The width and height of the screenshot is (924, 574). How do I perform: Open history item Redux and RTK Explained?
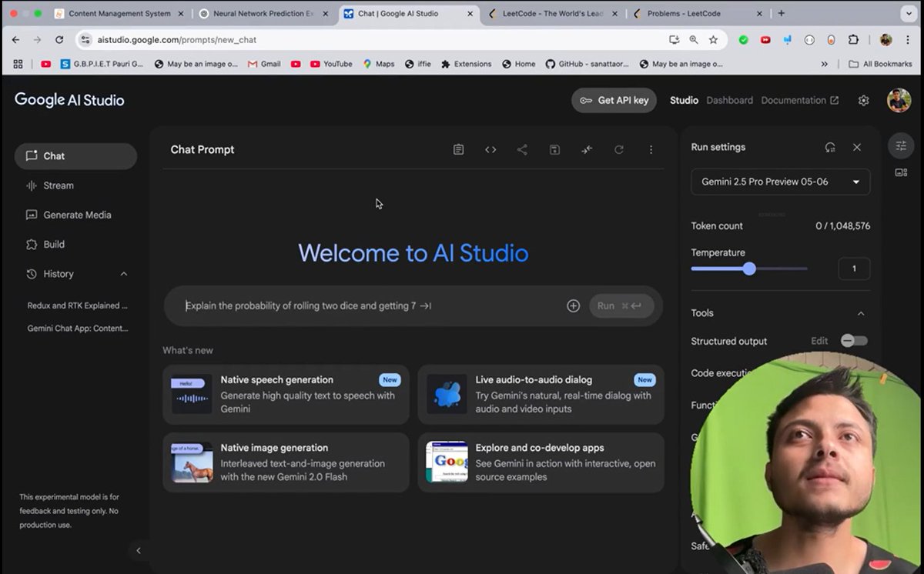click(x=77, y=305)
